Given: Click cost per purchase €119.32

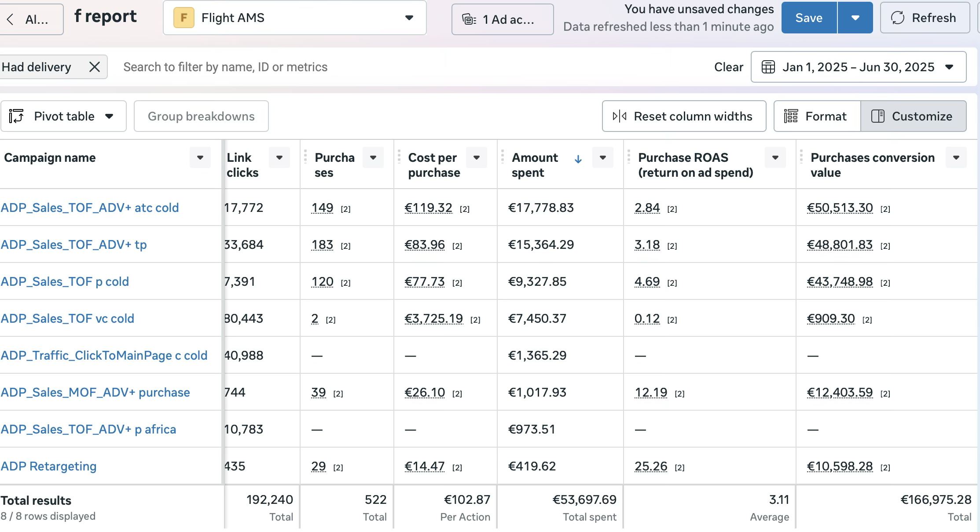Looking at the screenshot, I should click(x=428, y=208).
